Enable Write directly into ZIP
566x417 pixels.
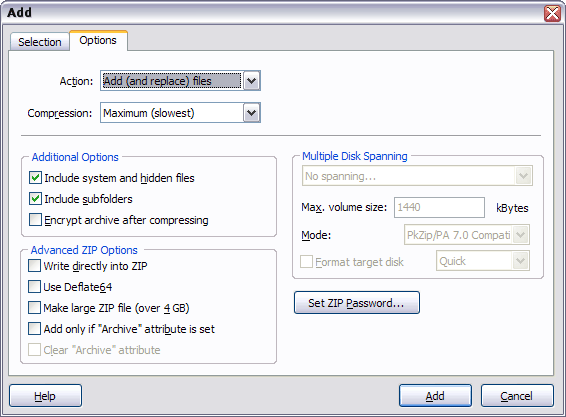click(34, 266)
